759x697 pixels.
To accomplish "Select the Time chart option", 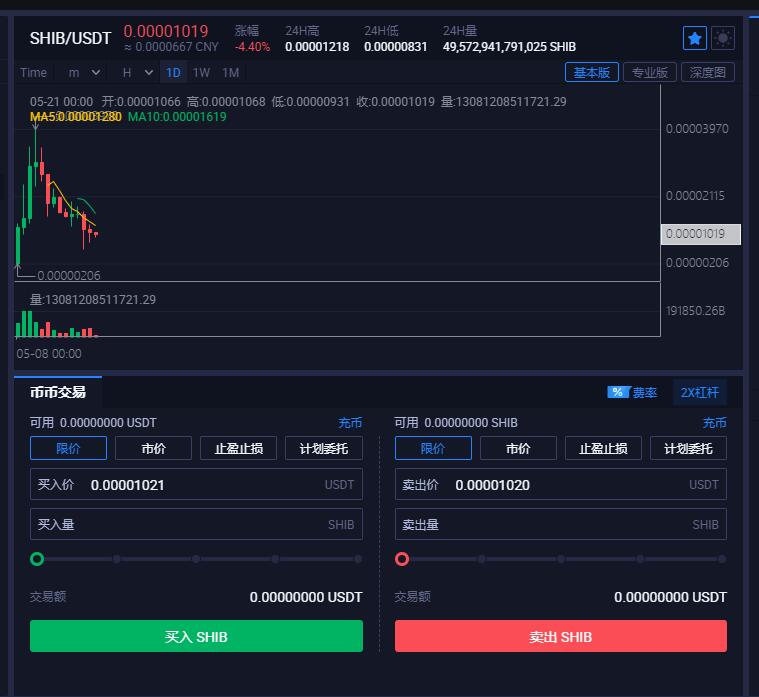I will point(33,73).
